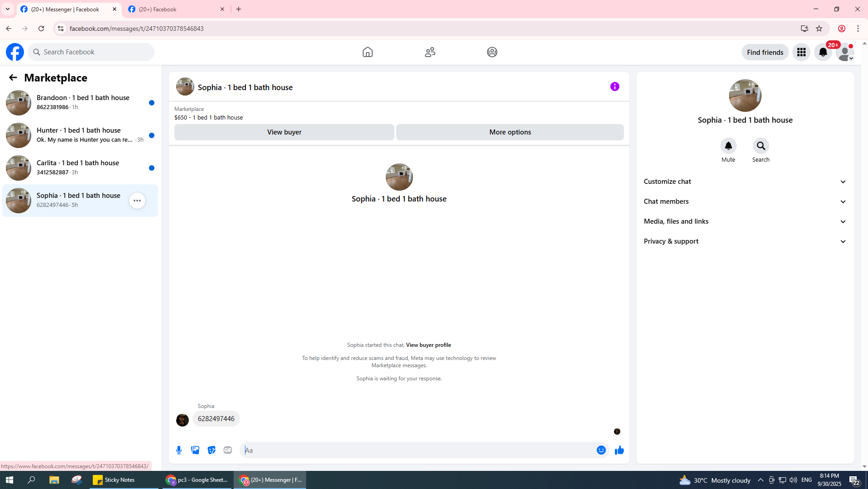
Task: Open the volume control in system tray
Action: click(x=793, y=480)
